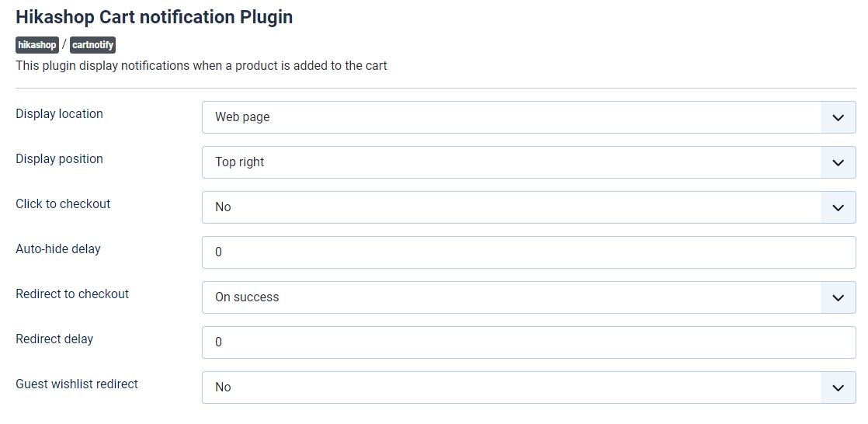This screenshot has height=424, width=868.
Task: Click the Auto-hide delay label
Action: [x=58, y=249]
